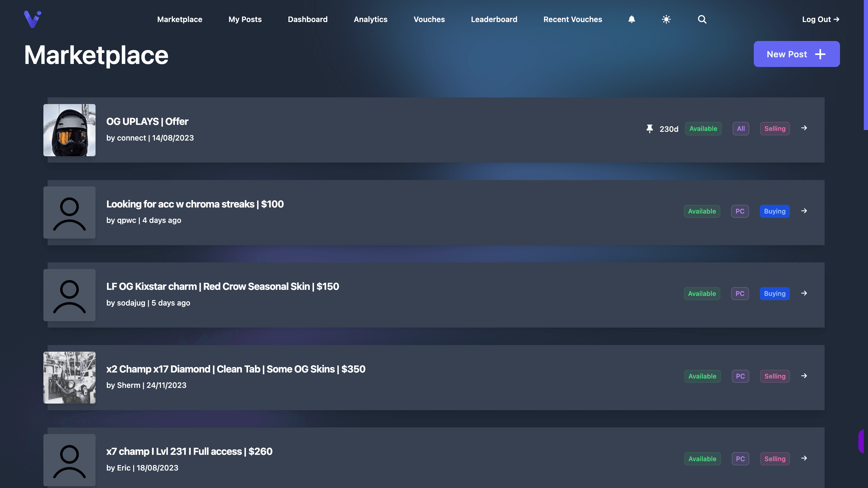Viewport: 868px width, 488px height.
Task: Open Recent Vouches nav item
Action: 573,19
